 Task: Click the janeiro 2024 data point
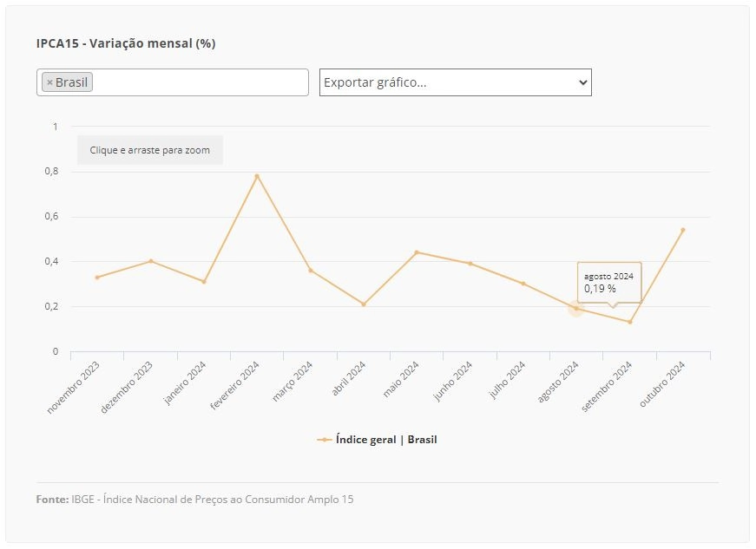pyautogui.click(x=204, y=282)
